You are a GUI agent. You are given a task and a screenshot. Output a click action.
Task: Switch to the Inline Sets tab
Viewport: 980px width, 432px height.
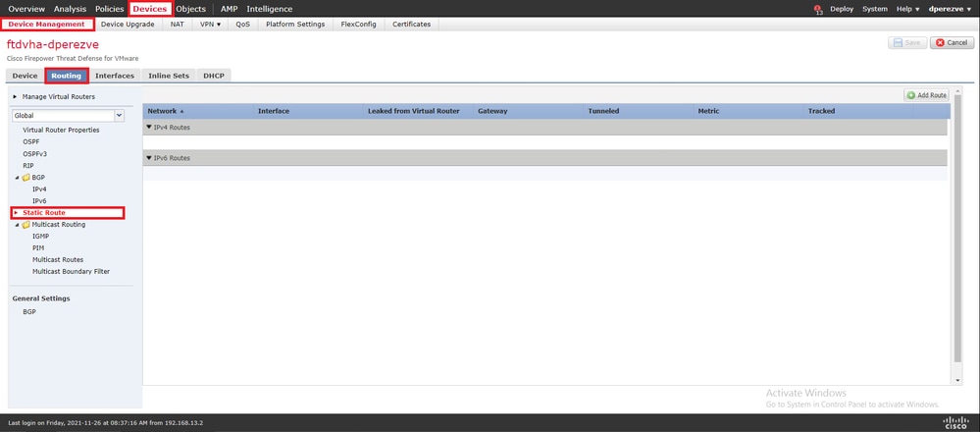pyautogui.click(x=169, y=76)
